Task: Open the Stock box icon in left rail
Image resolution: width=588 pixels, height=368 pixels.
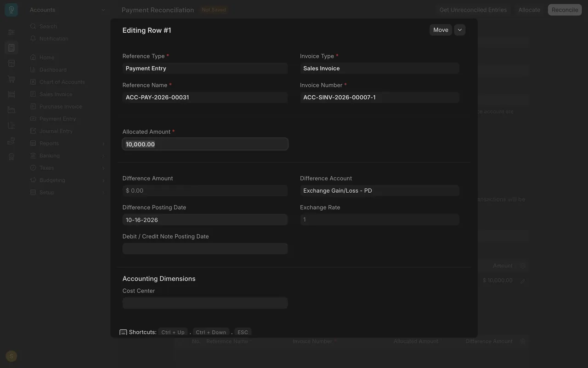Action: (11, 63)
